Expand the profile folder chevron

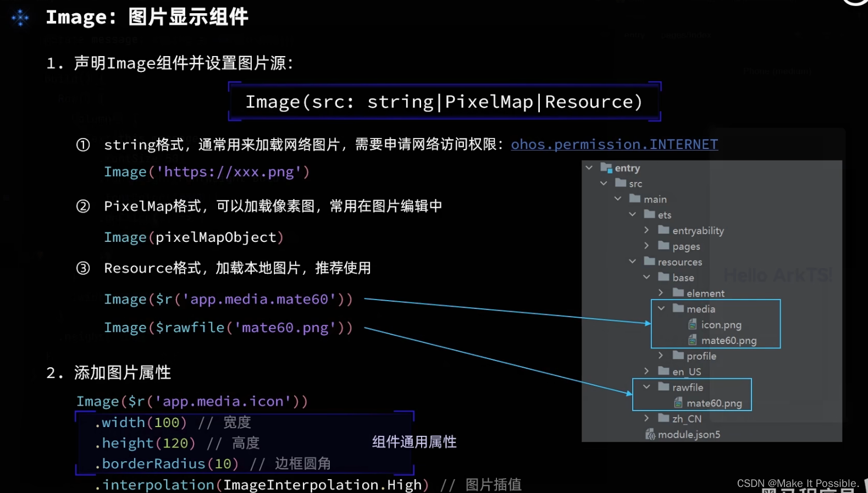(661, 356)
